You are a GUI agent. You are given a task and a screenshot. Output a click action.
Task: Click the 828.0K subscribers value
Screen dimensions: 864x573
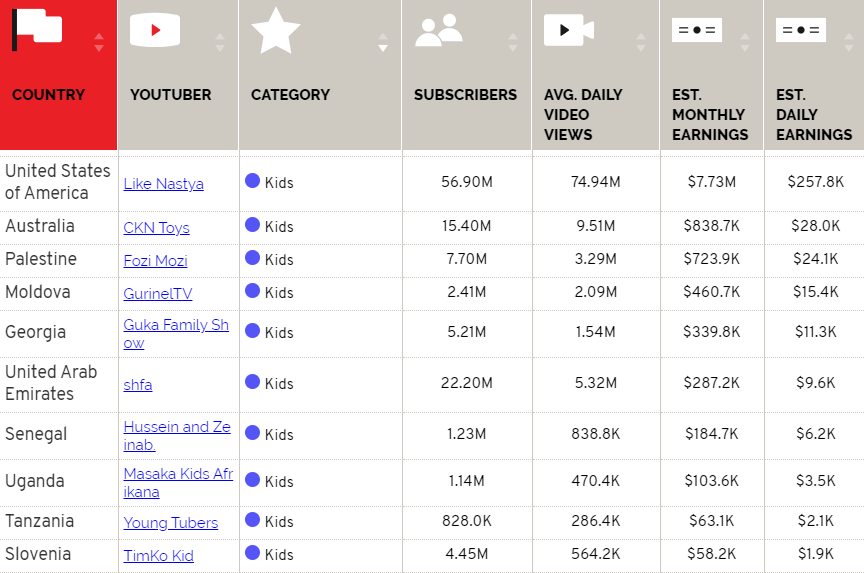(467, 521)
